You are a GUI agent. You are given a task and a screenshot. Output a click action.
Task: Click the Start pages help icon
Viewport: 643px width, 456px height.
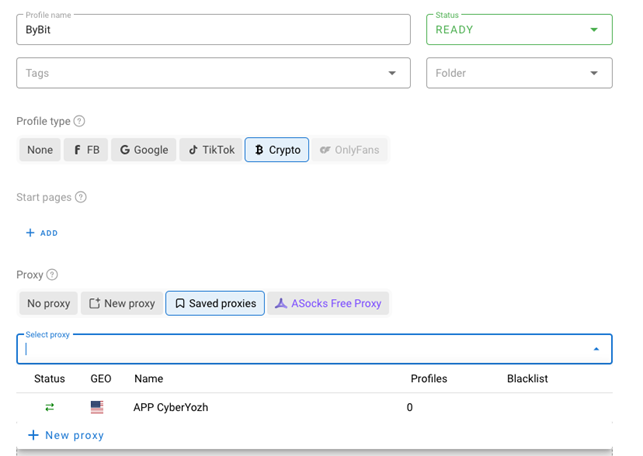click(x=81, y=197)
